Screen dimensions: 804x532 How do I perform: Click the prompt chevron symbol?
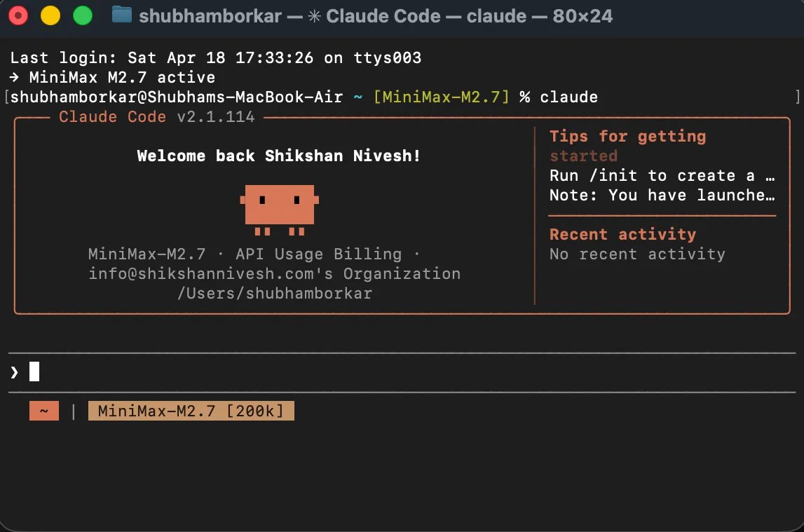tap(14, 372)
